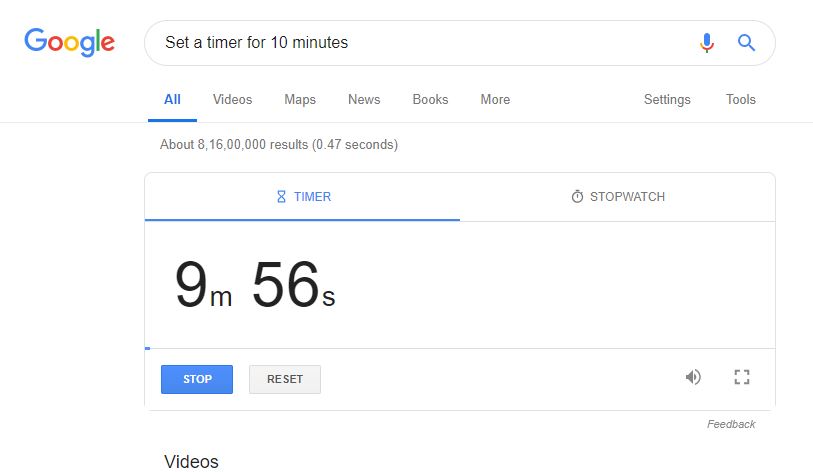This screenshot has height=472, width=813.
Task: Click the blue magnifier search icon
Action: pos(746,43)
